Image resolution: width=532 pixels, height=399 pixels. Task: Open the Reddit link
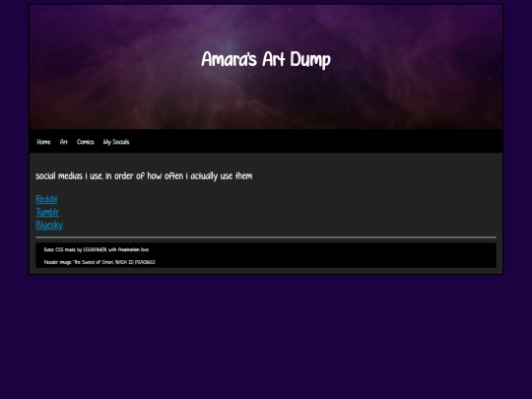point(46,199)
